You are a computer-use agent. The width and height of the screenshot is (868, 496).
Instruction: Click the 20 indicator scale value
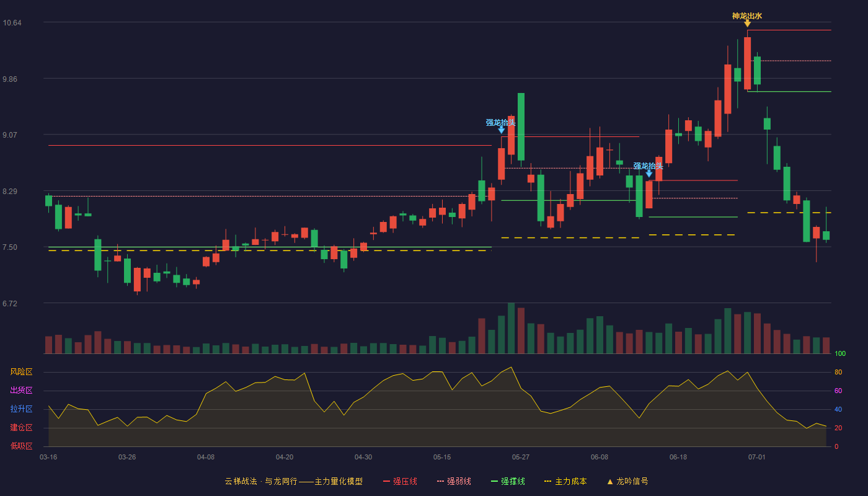pyautogui.click(x=838, y=428)
